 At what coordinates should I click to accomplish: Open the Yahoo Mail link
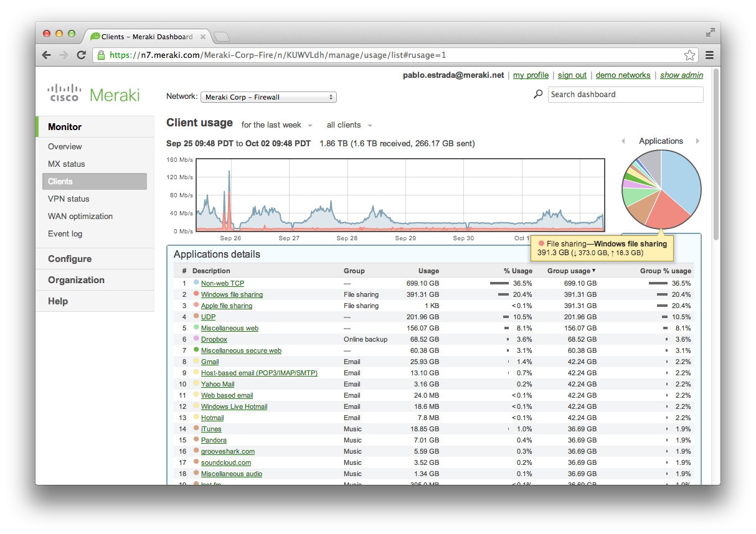[217, 384]
